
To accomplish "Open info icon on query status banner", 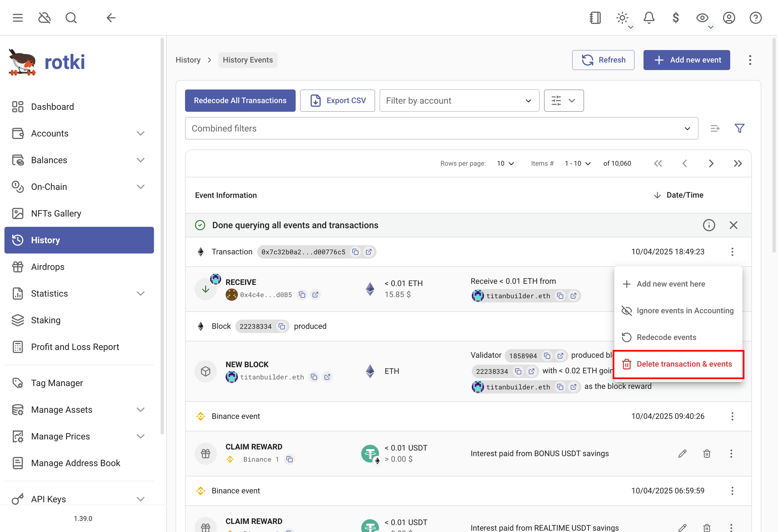I will [709, 225].
